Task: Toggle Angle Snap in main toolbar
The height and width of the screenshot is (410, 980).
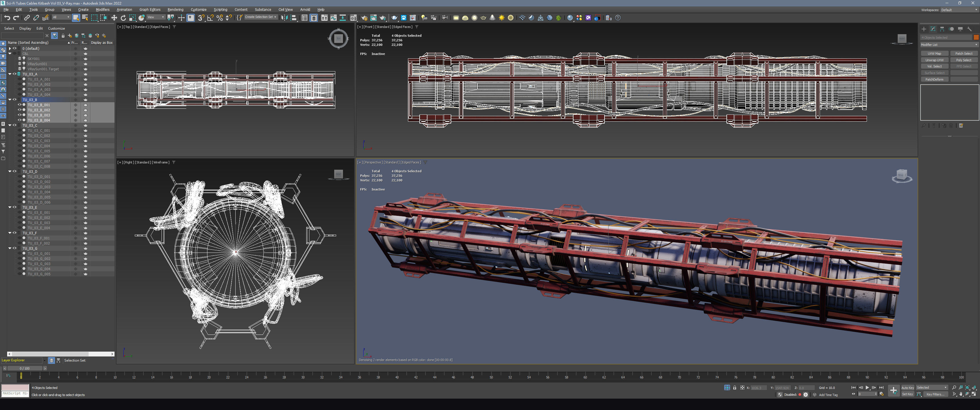Action: [210, 18]
